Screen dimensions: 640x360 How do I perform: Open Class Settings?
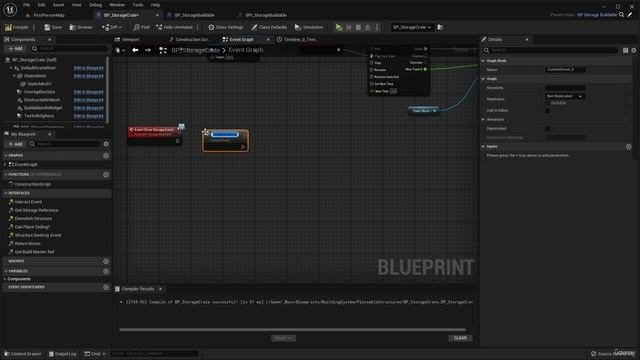[x=226, y=27]
